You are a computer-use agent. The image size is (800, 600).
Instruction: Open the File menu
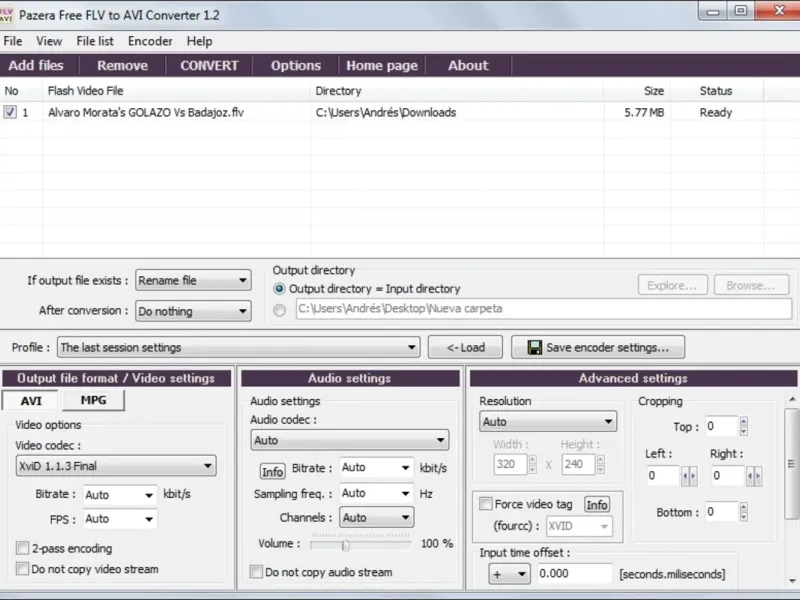click(x=13, y=41)
